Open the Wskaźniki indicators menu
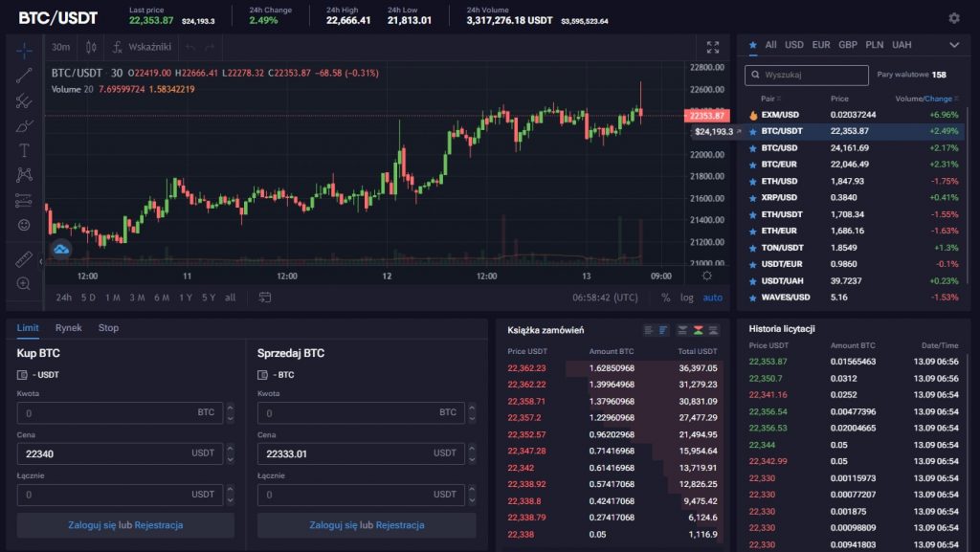 [142, 47]
